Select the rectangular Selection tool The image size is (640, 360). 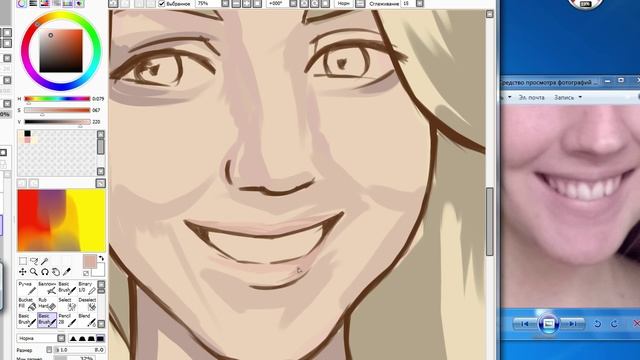coord(23,261)
